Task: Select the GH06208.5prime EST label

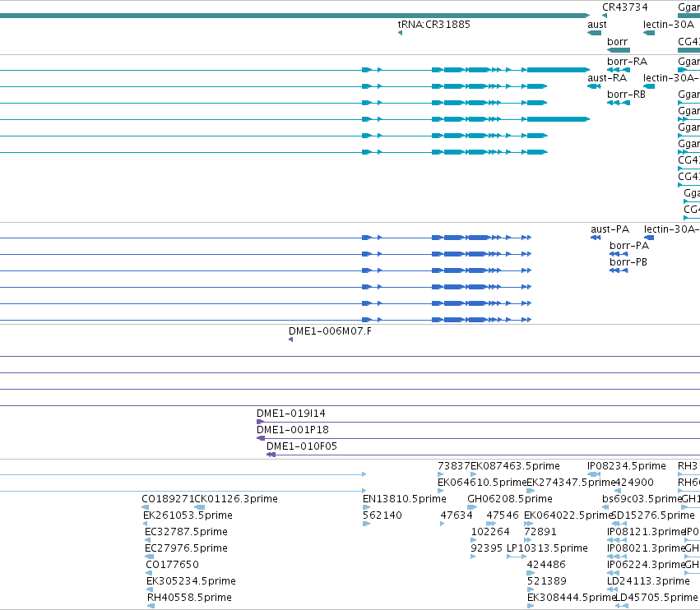Action: [x=510, y=499]
